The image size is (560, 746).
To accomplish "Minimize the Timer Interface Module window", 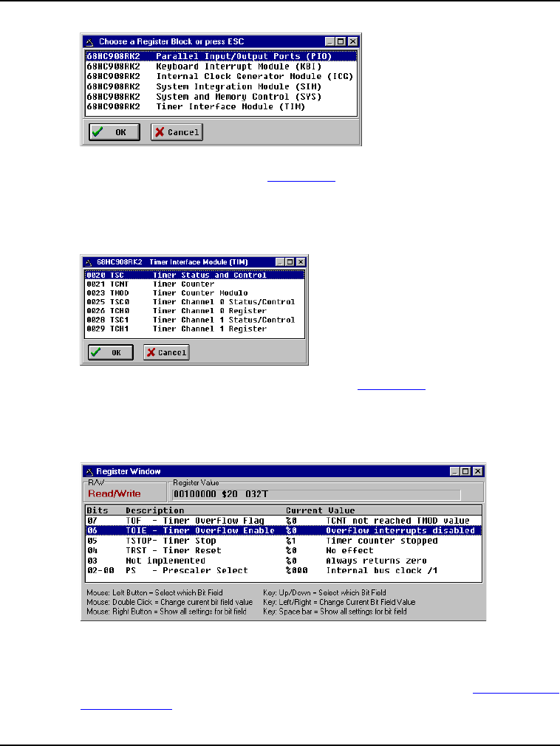I will [280, 262].
